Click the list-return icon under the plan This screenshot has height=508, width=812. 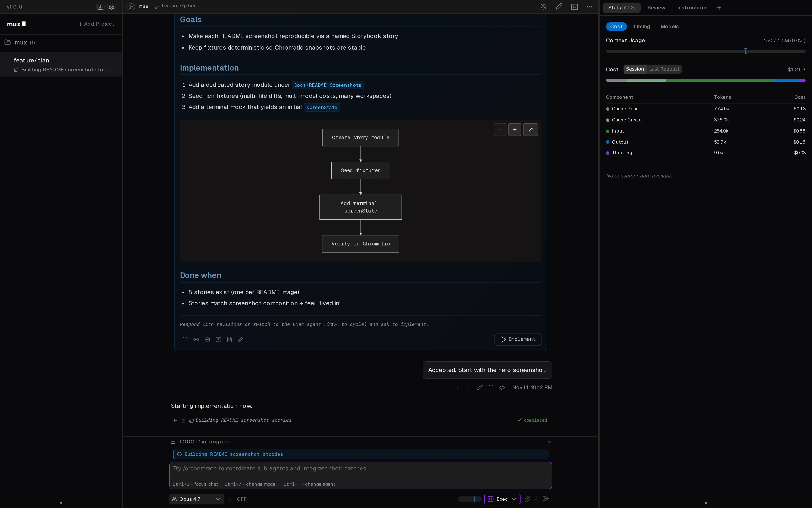207,339
